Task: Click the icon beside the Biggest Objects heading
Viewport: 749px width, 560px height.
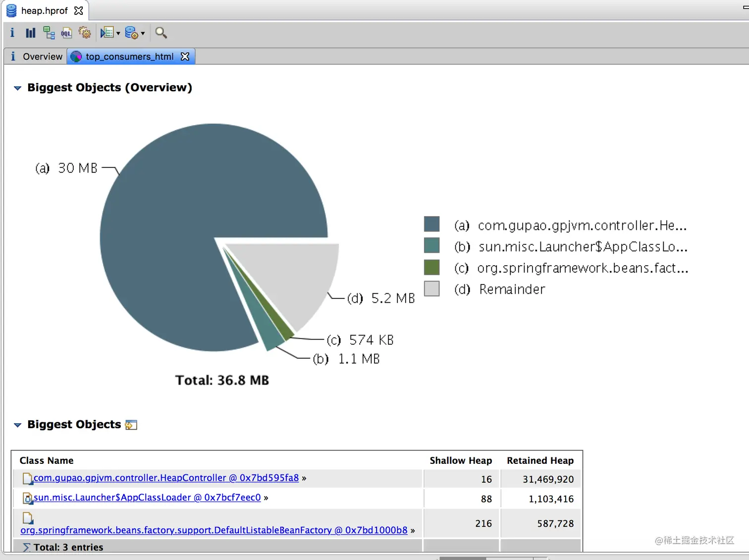Action: coord(131,425)
